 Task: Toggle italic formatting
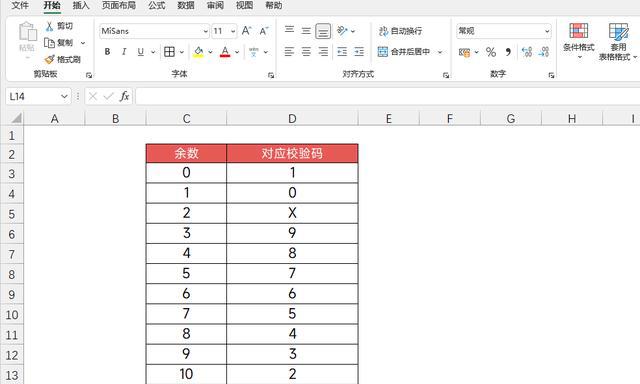[x=124, y=52]
